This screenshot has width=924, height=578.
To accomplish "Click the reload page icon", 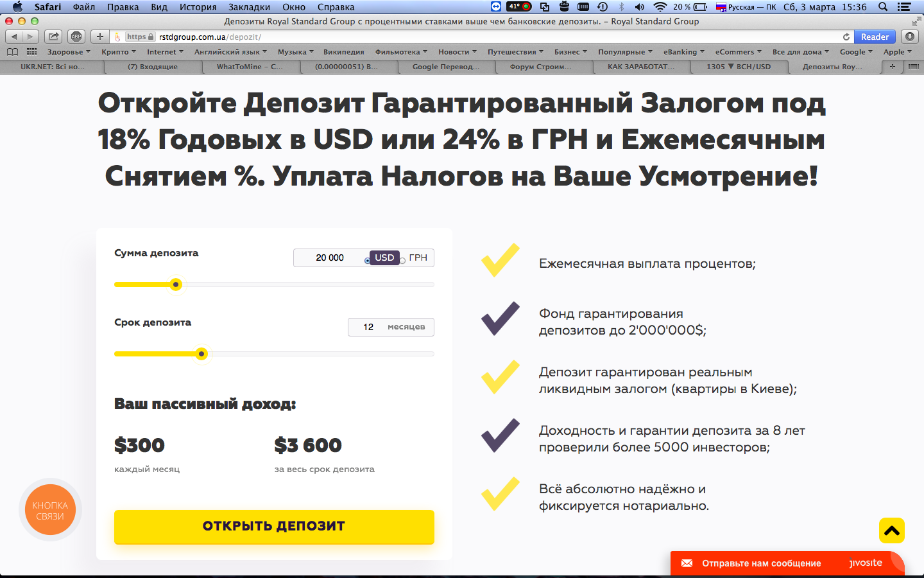I will (846, 37).
